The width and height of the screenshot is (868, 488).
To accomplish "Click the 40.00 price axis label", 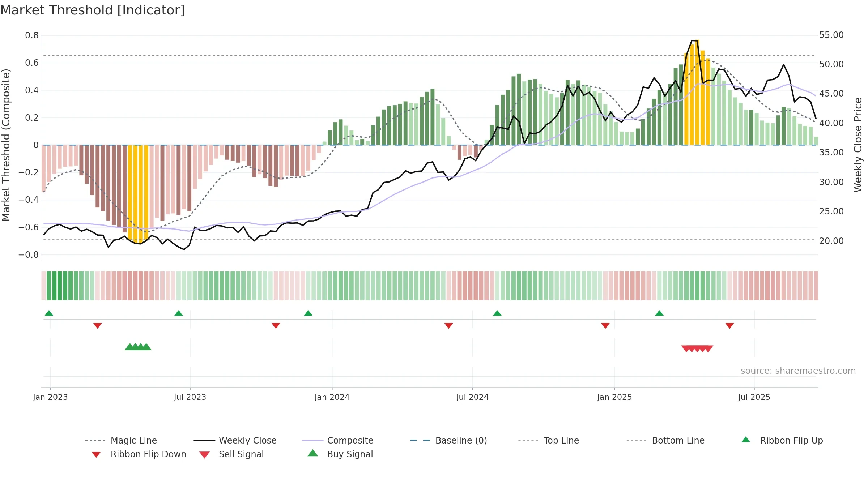I will [x=831, y=123].
